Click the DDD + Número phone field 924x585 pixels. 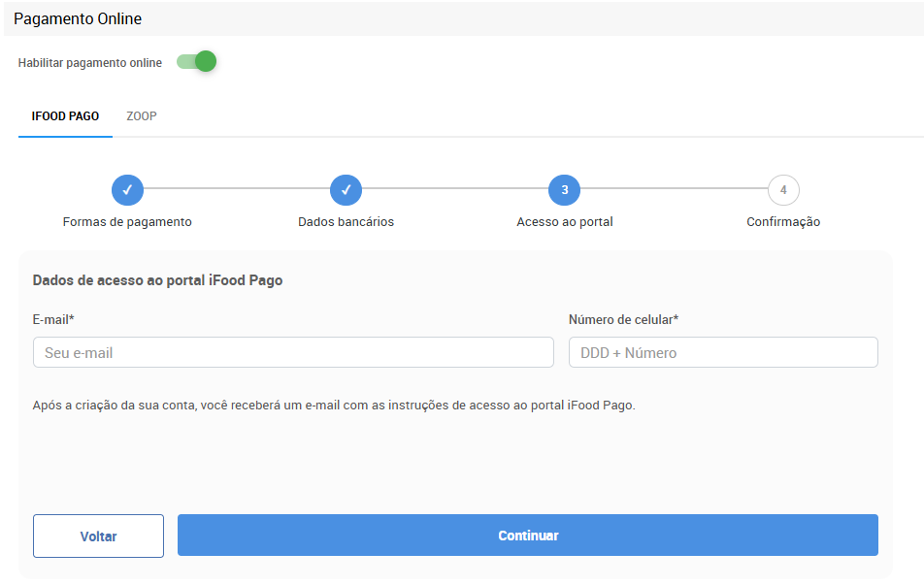coord(723,353)
